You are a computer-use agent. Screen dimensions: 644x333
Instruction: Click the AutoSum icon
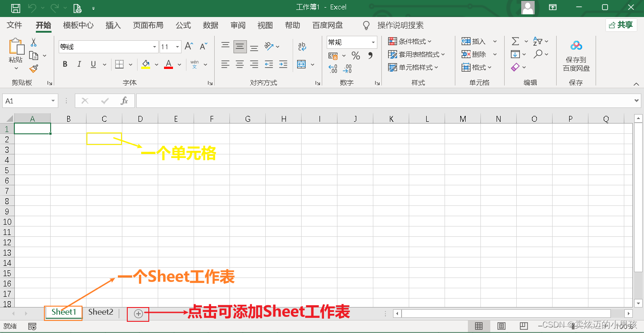click(516, 41)
